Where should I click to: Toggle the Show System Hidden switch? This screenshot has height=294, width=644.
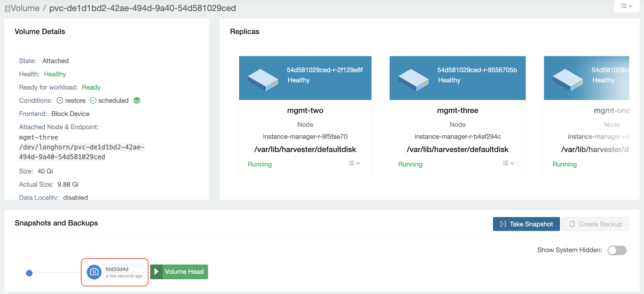coord(617,250)
